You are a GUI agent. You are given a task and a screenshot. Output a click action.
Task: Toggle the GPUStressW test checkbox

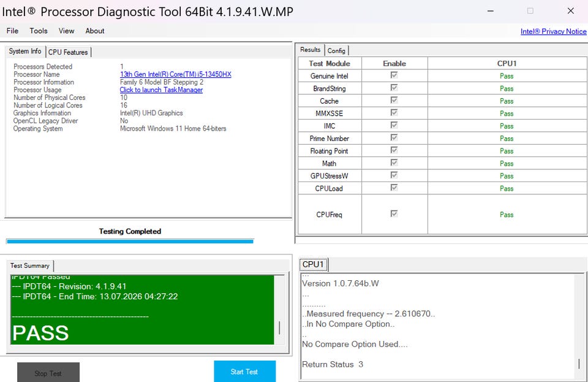pyautogui.click(x=394, y=175)
